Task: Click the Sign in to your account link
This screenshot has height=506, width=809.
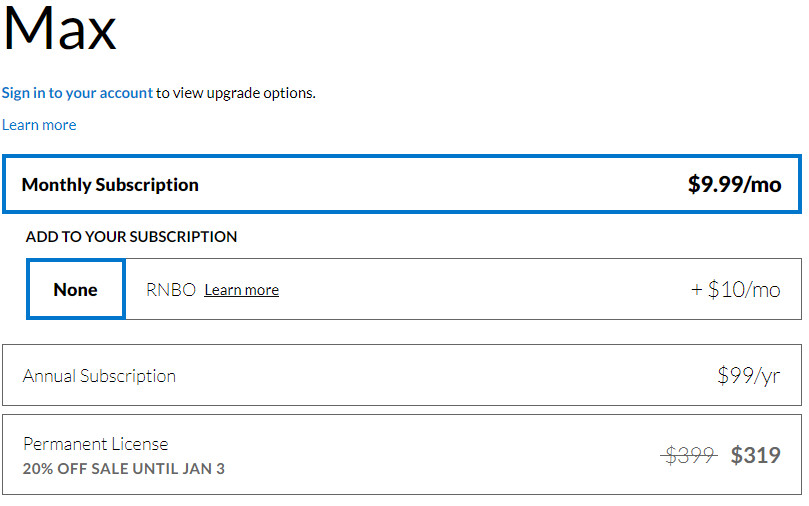Action: (77, 93)
